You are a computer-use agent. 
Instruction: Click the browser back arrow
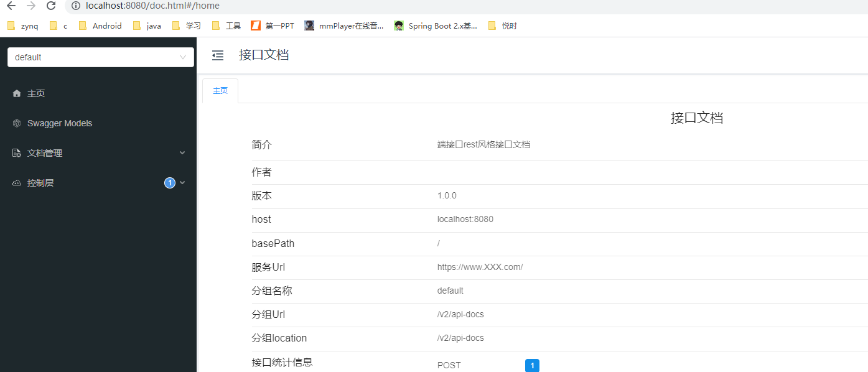11,6
